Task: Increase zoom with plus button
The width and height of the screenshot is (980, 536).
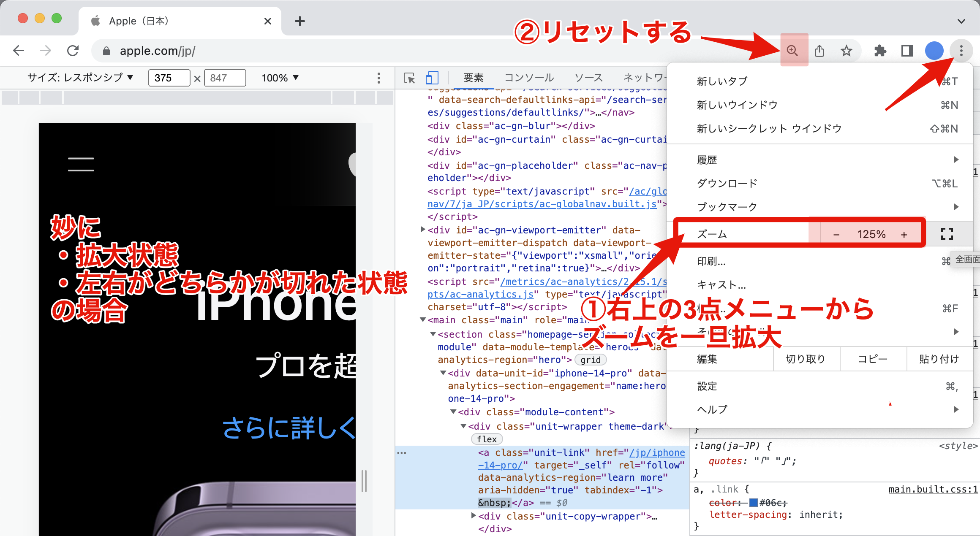Action: pyautogui.click(x=904, y=235)
